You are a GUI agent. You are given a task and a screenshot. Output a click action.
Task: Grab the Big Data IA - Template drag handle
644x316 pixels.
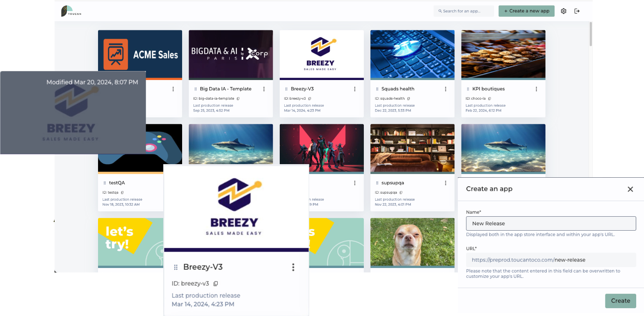(x=196, y=89)
